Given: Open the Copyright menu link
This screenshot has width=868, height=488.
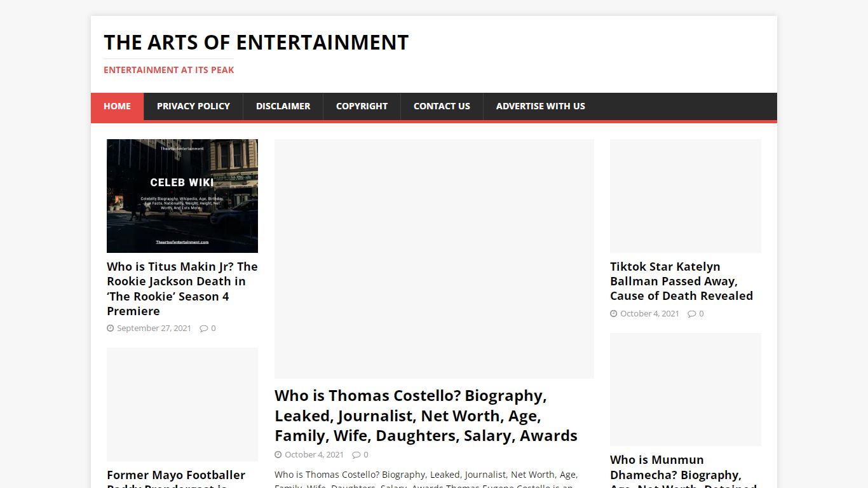Looking at the screenshot, I should (362, 106).
